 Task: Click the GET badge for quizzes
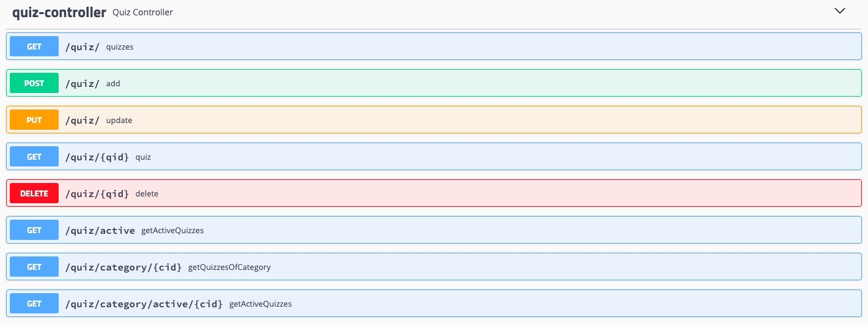point(34,47)
